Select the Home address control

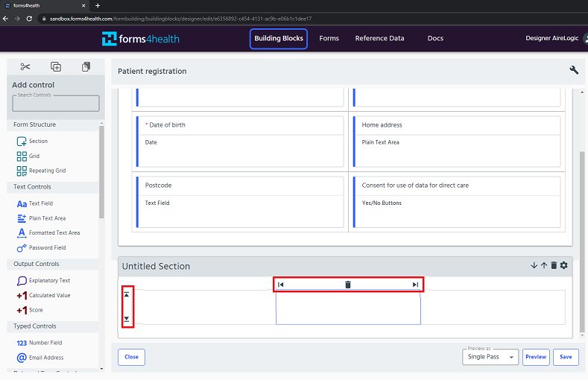pos(457,142)
